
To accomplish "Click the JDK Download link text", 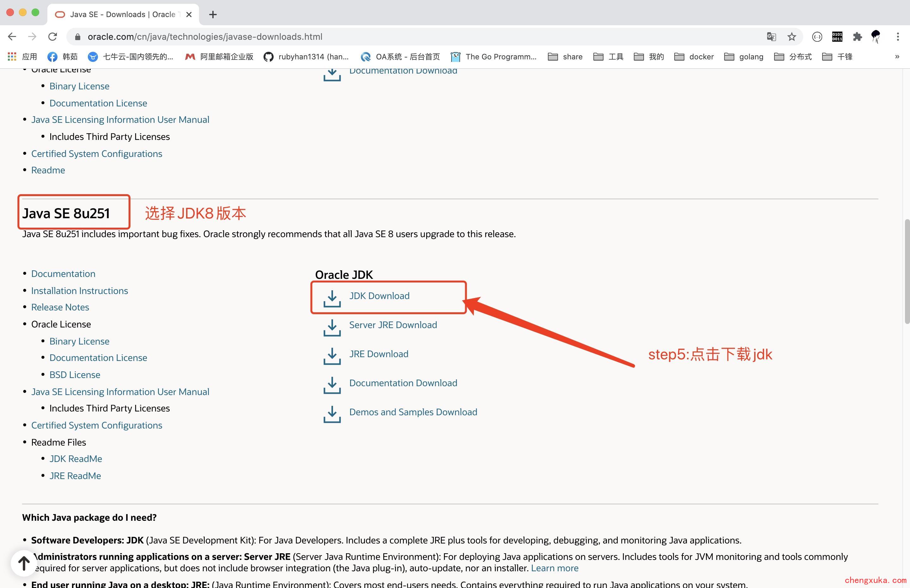I will [x=379, y=296].
